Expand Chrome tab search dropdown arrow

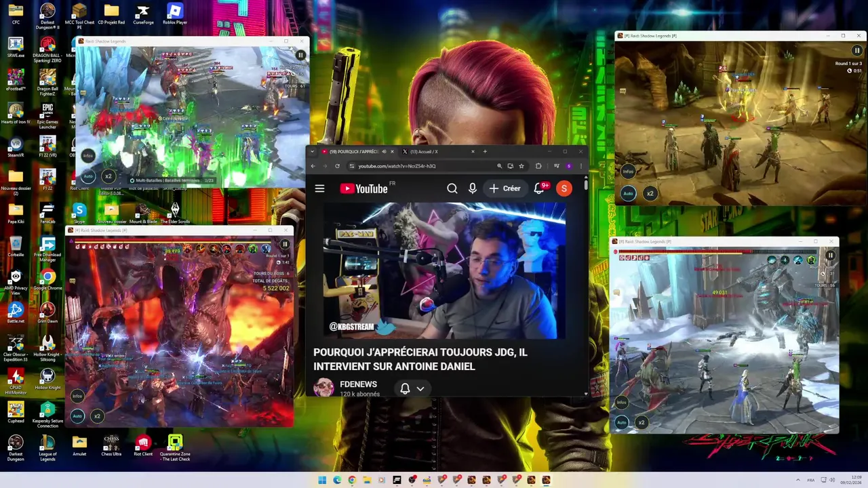pos(313,151)
